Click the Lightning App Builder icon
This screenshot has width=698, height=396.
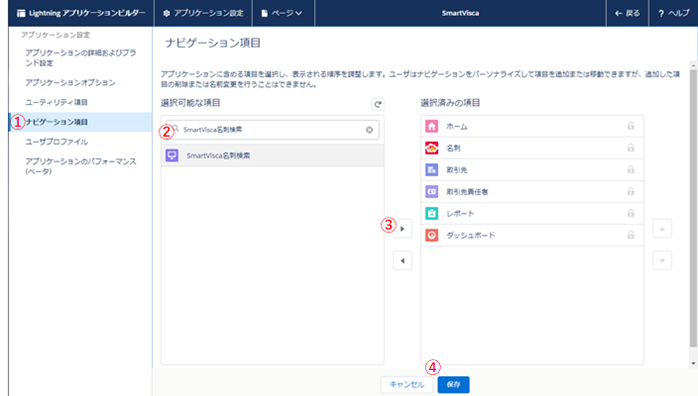pos(21,13)
